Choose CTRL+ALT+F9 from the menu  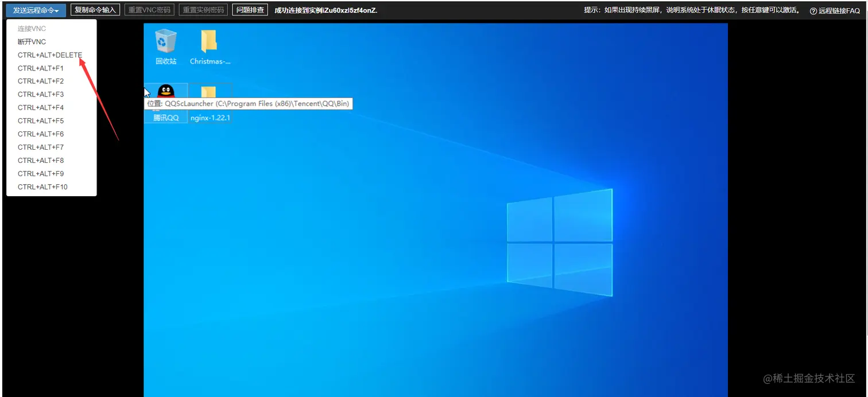point(40,174)
